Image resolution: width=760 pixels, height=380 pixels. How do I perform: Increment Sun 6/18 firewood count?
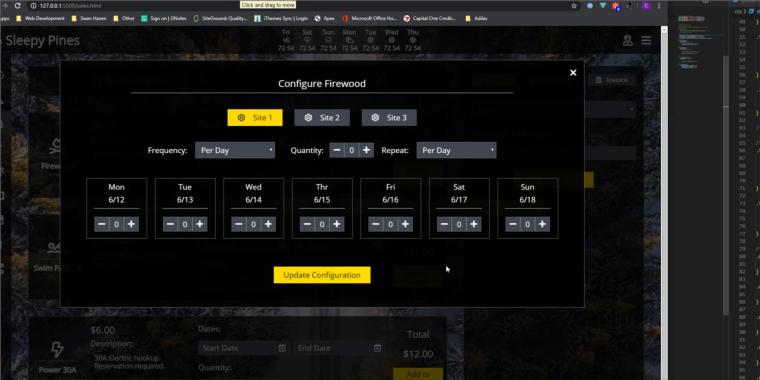pyautogui.click(x=542, y=224)
